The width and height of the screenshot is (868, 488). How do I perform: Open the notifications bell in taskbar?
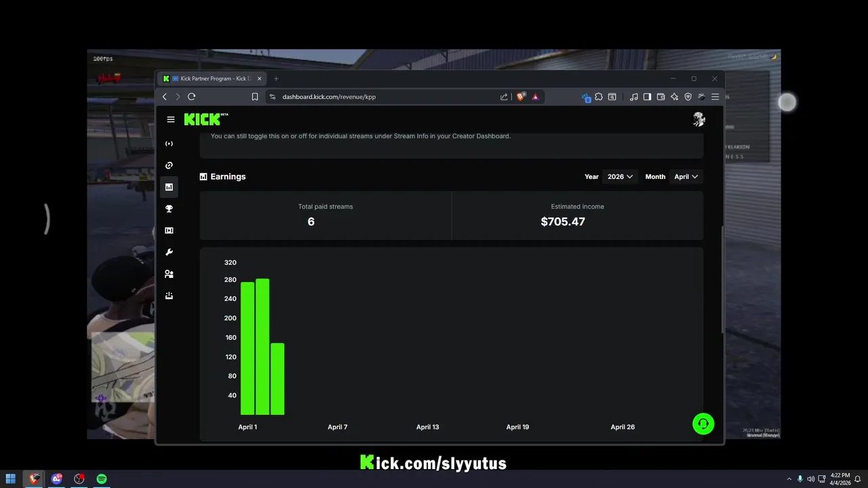pyautogui.click(x=858, y=479)
